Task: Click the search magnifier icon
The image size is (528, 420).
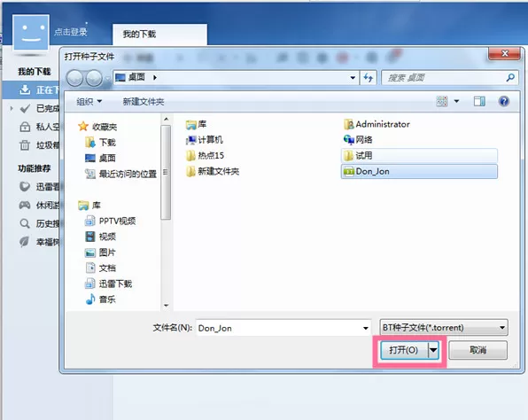Action: (510, 78)
